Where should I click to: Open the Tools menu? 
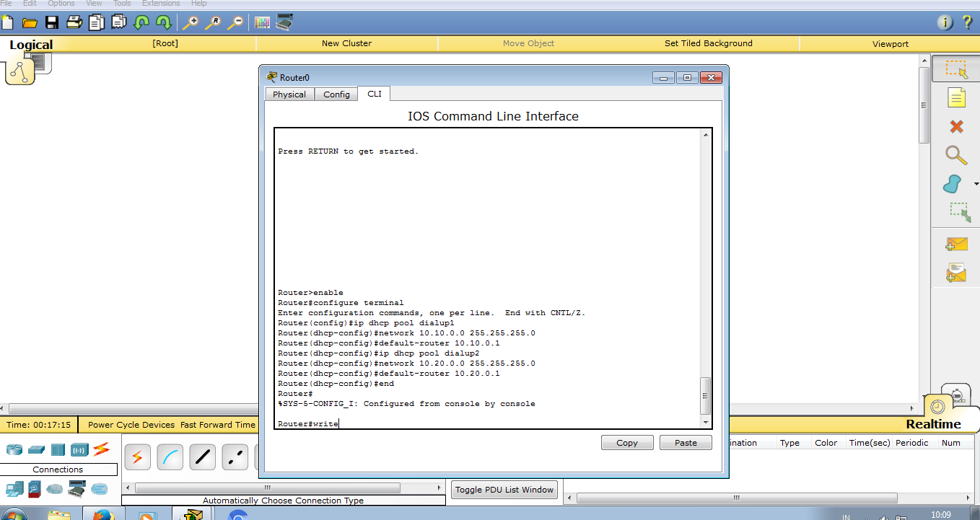pyautogui.click(x=122, y=4)
